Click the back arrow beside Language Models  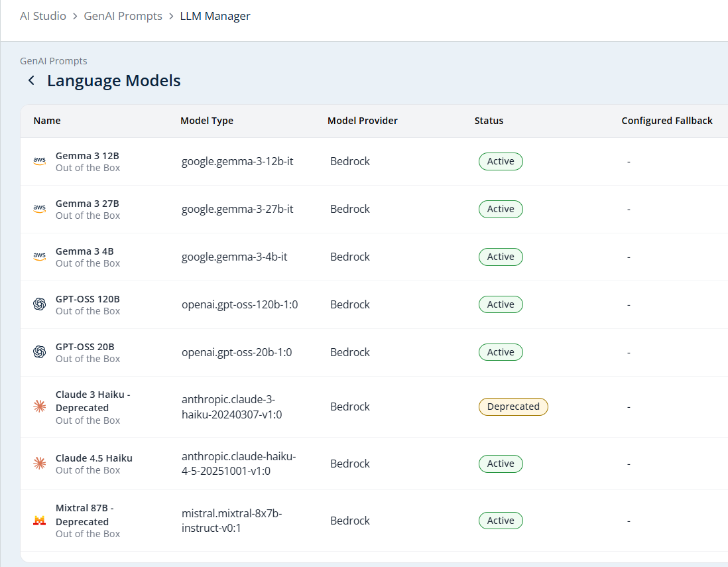click(31, 80)
